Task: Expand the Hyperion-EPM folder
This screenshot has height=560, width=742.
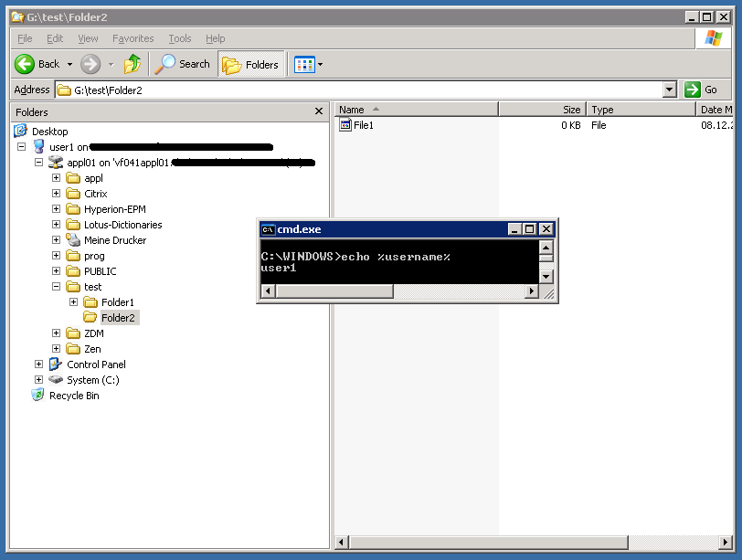Action: pyautogui.click(x=57, y=209)
